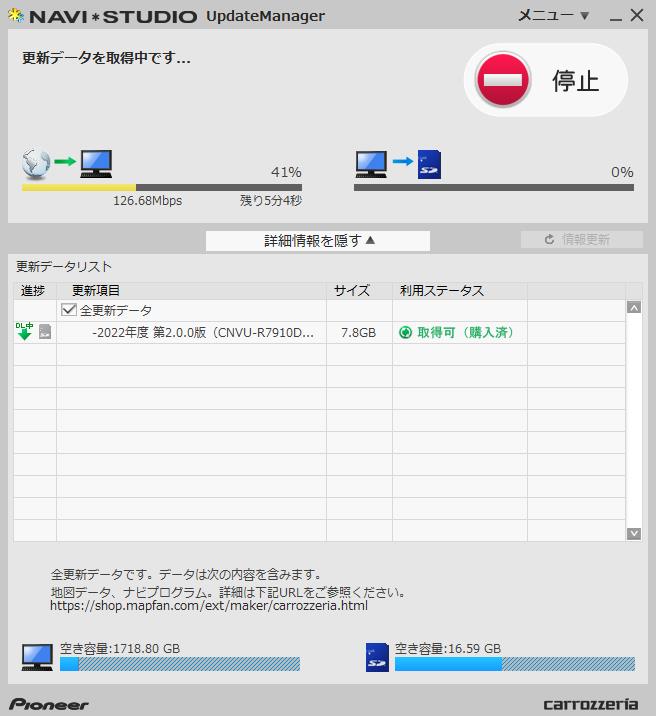
Task: Click the PC monitor icon beside the globe
Action: click(96, 163)
